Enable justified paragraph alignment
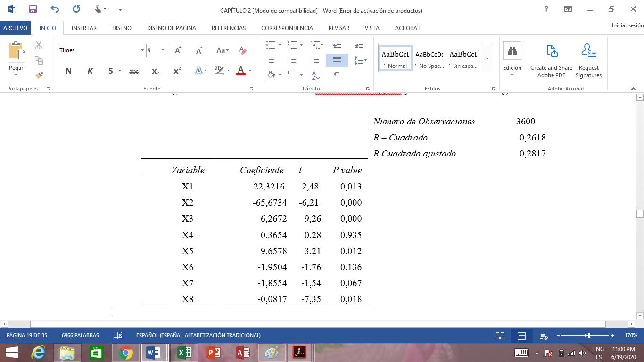This screenshot has height=362, width=644. tap(337, 60)
